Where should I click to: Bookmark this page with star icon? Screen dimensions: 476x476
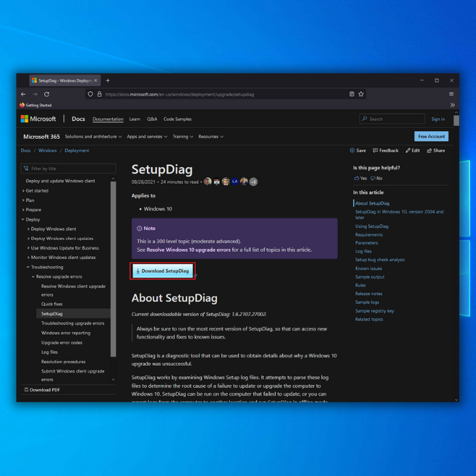click(x=360, y=94)
